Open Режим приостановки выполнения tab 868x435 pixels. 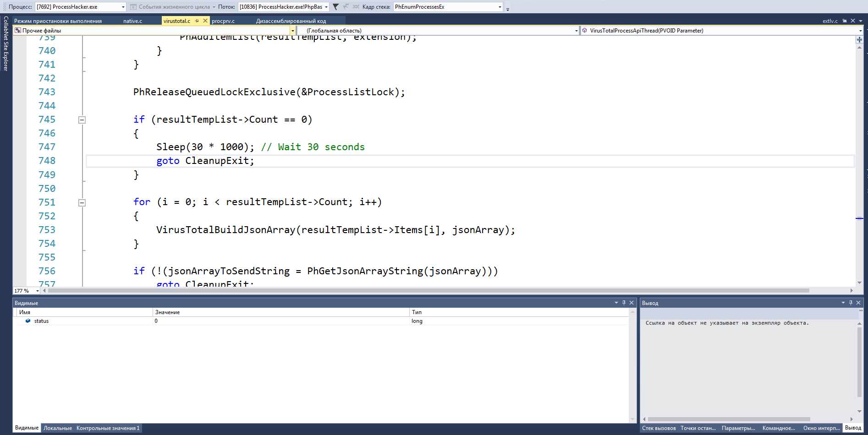tap(58, 21)
